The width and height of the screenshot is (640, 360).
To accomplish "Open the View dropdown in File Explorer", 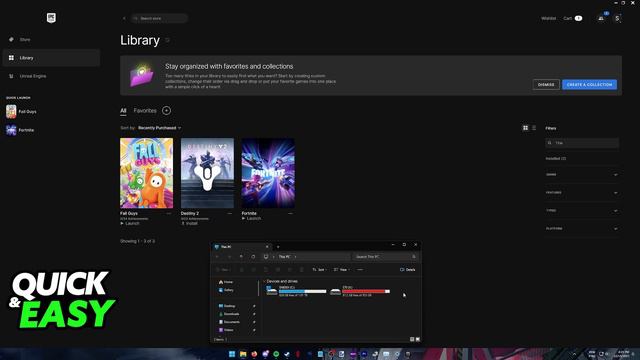I will coord(341,270).
